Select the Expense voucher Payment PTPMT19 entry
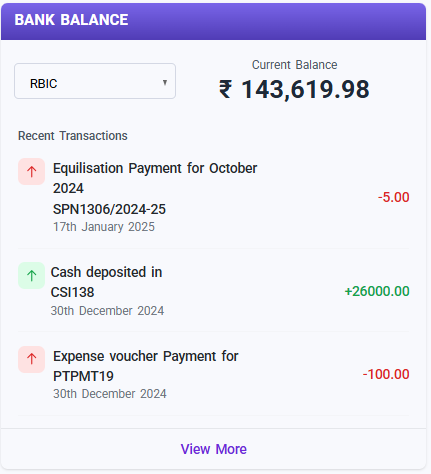 tap(213, 374)
